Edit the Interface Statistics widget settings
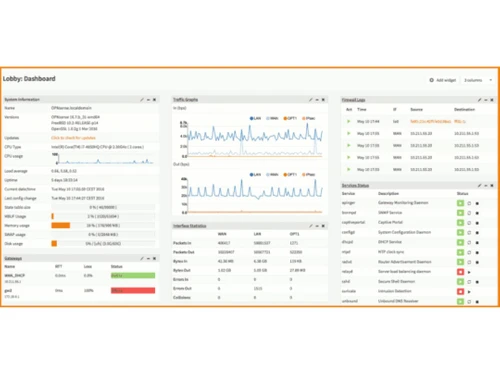Image resolution: width=500 pixels, height=375 pixels. click(x=311, y=226)
